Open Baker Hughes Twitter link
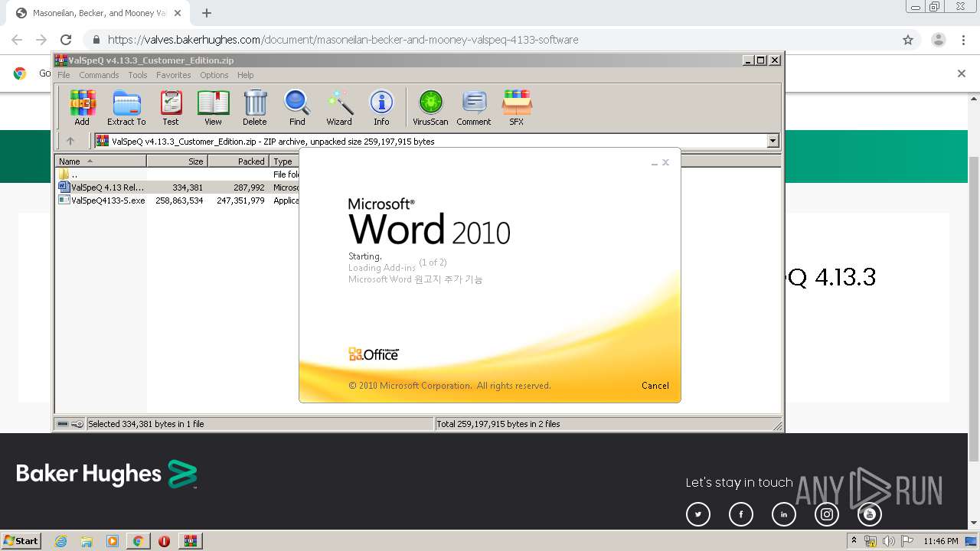 698,514
